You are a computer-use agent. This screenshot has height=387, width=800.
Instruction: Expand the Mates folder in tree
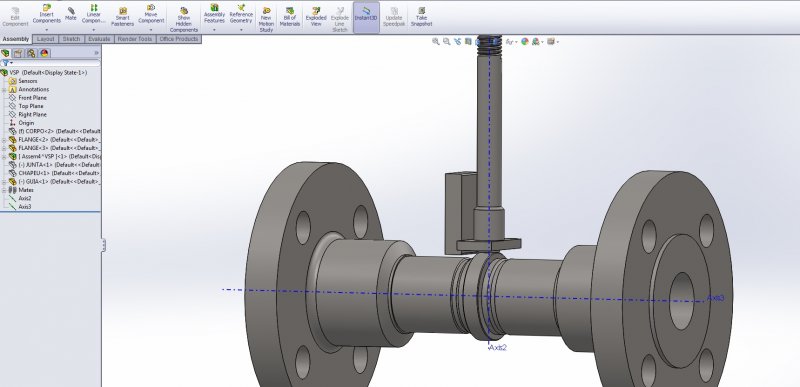(x=4, y=190)
